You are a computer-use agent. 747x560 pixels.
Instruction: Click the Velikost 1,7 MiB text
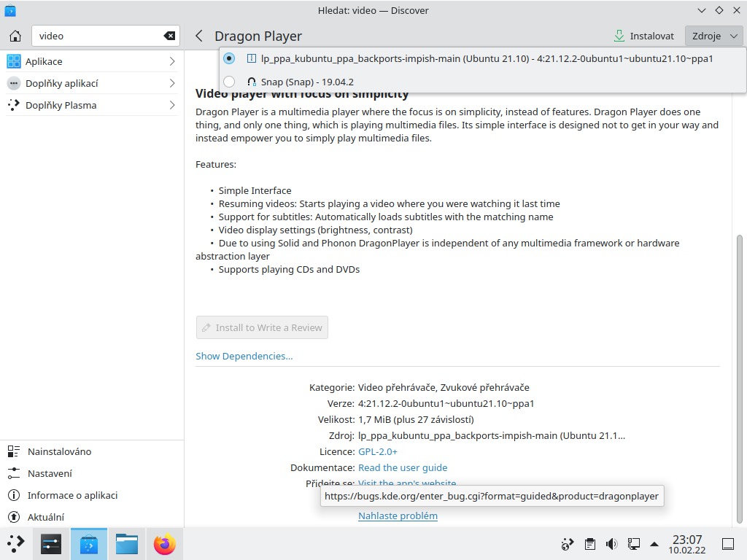coord(416,419)
